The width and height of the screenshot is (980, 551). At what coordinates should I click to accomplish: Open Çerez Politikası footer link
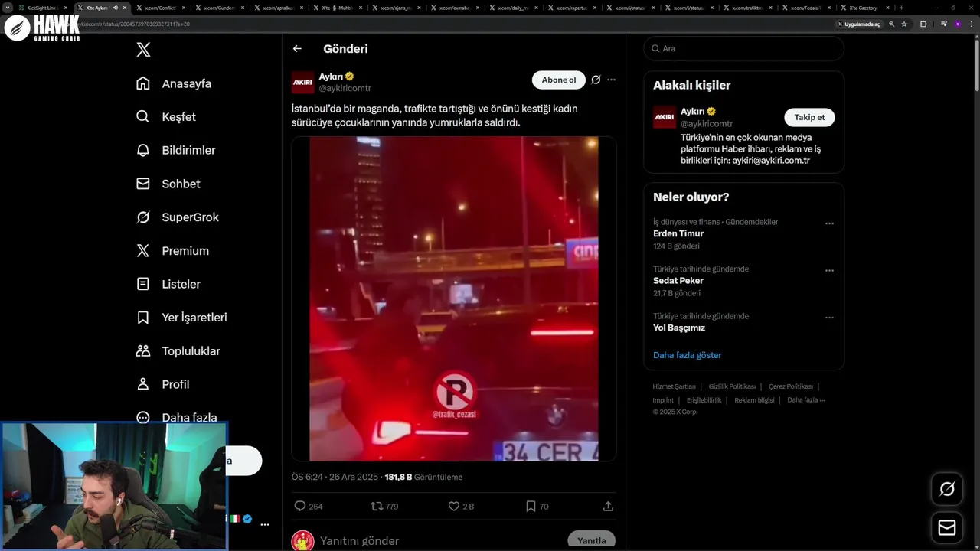click(791, 386)
